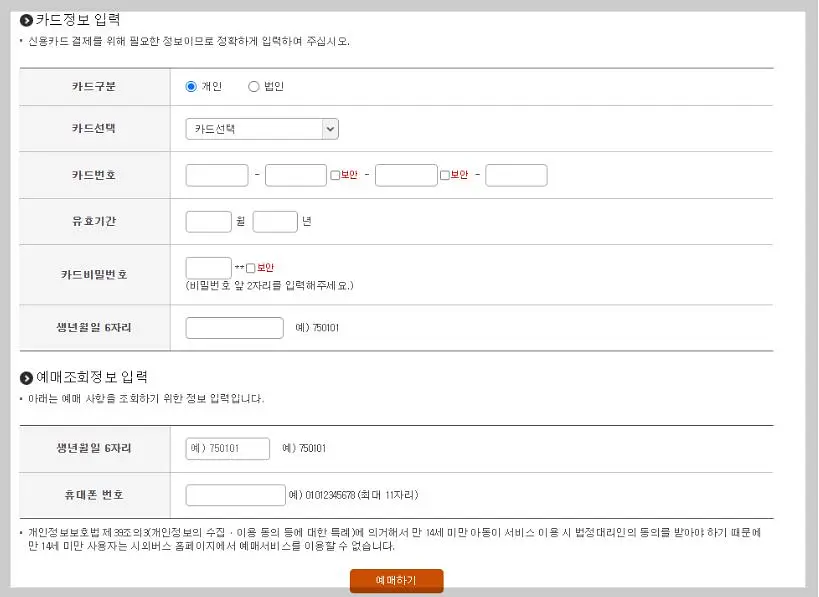Select the 법인 card type radio button
819x597 pixels.
click(x=254, y=87)
